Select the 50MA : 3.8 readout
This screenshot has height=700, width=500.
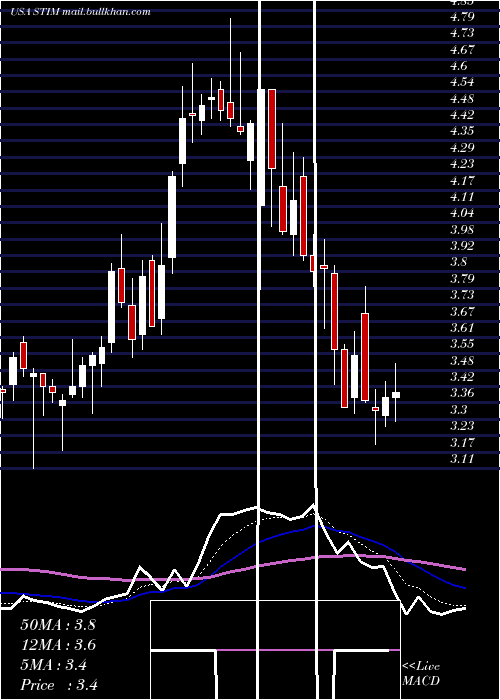coord(58,625)
